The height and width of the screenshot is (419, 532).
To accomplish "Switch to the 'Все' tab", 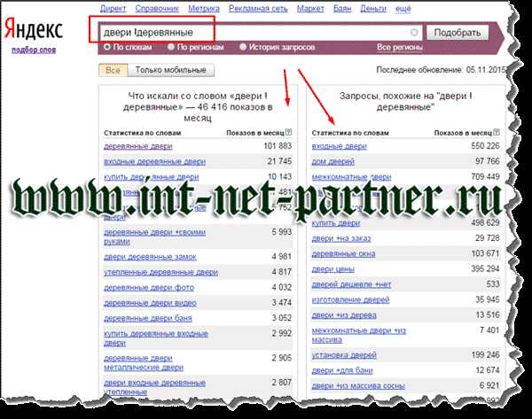I will click(x=113, y=70).
